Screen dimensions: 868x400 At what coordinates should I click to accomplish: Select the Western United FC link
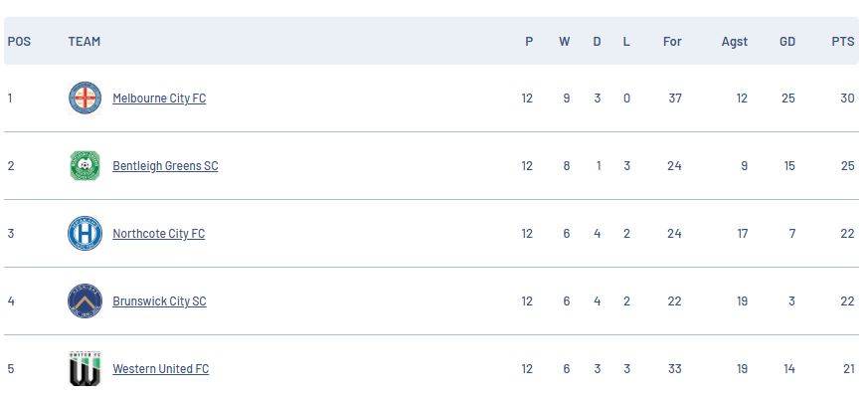pyautogui.click(x=160, y=369)
